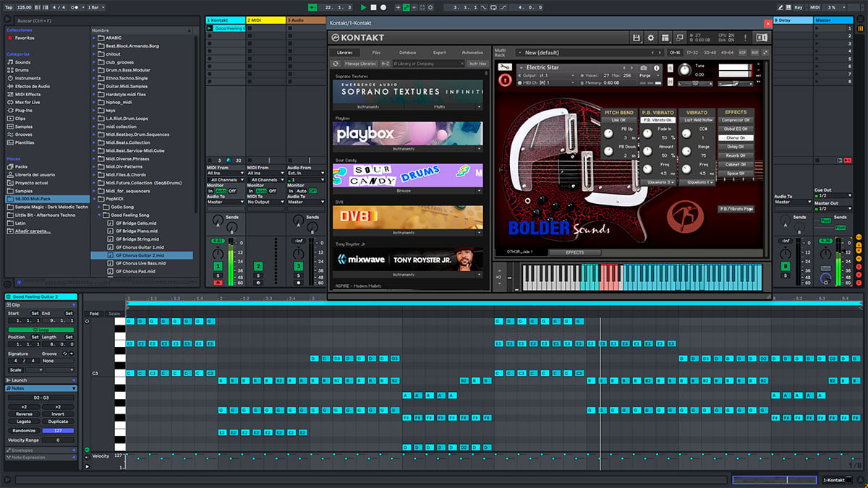The width and height of the screenshot is (868, 488).
Task: Toggle Compressor Off effect button
Action: (x=736, y=120)
